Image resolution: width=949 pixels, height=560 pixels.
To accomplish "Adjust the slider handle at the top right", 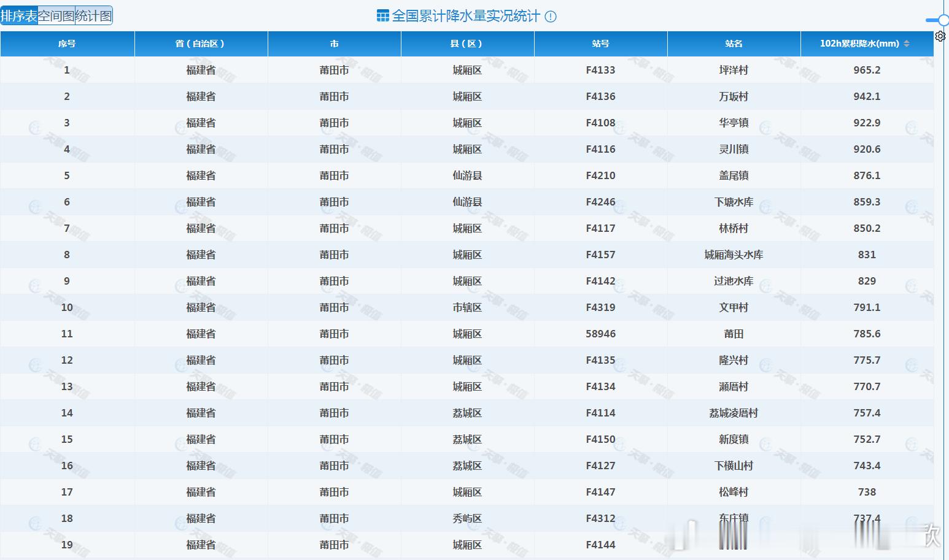I will [x=943, y=20].
